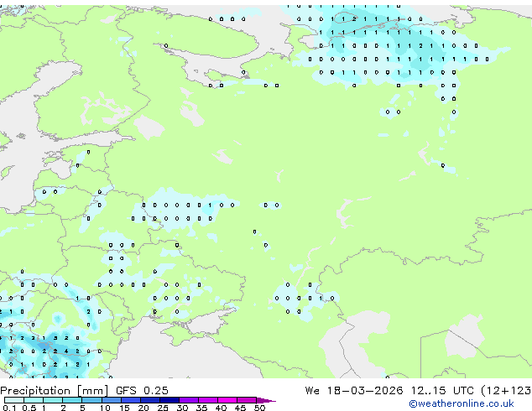Click the 30 to 35 mm legend swatch
The image size is (532, 411).
point(189,400)
